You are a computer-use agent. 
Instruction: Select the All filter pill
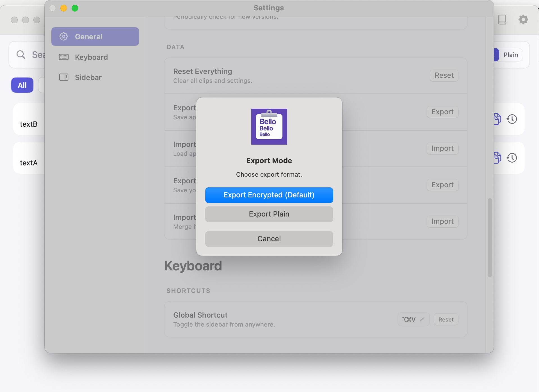22,85
